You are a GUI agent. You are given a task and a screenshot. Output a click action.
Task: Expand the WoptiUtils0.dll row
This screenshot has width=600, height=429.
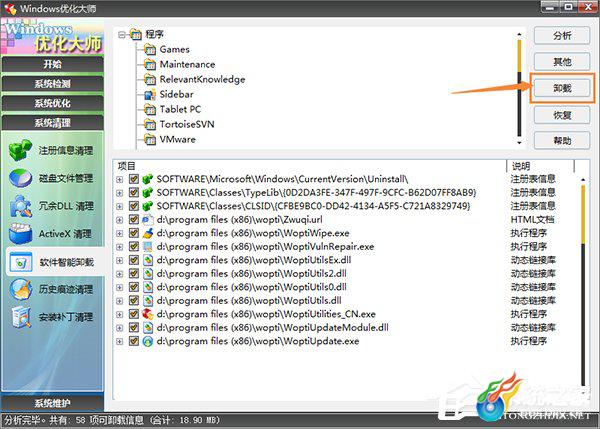(x=120, y=287)
